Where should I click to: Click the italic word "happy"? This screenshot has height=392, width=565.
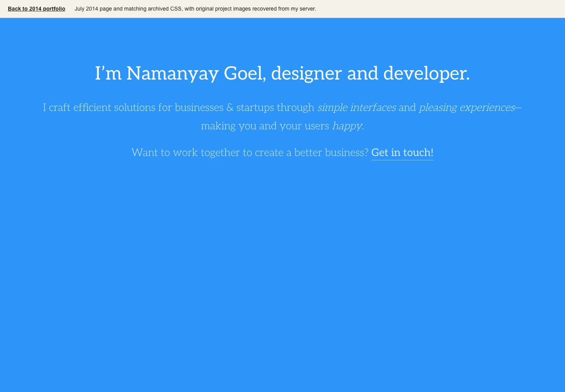click(347, 126)
